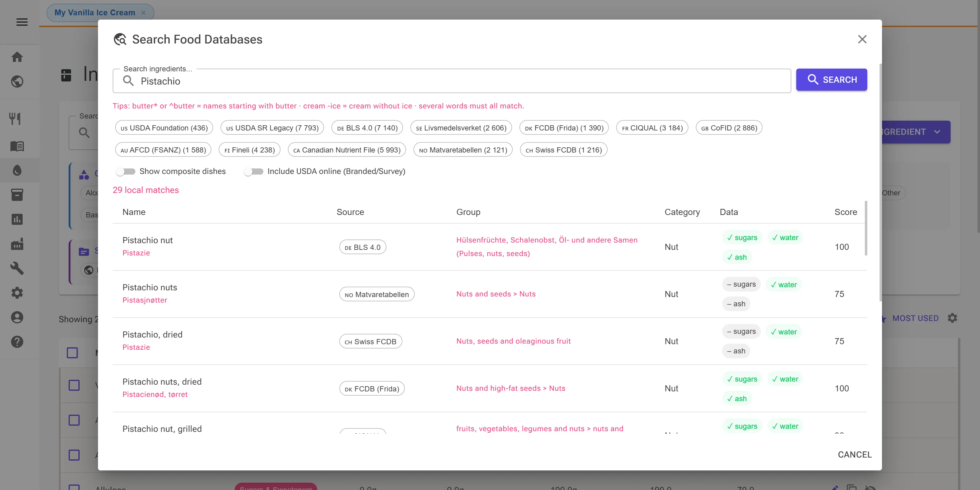This screenshot has width=980, height=490.
Task: Close the Search Food Databases dialog
Action: click(862, 39)
